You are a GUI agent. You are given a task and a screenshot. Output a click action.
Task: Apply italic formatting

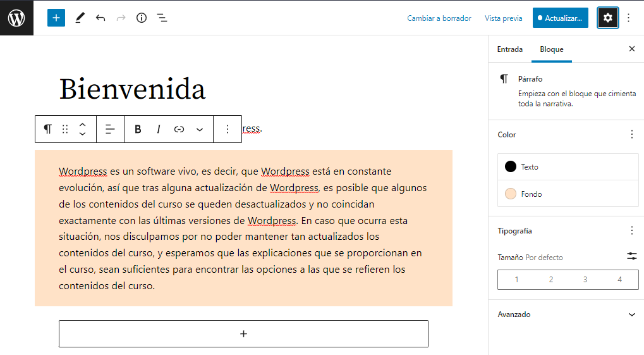[x=159, y=129]
